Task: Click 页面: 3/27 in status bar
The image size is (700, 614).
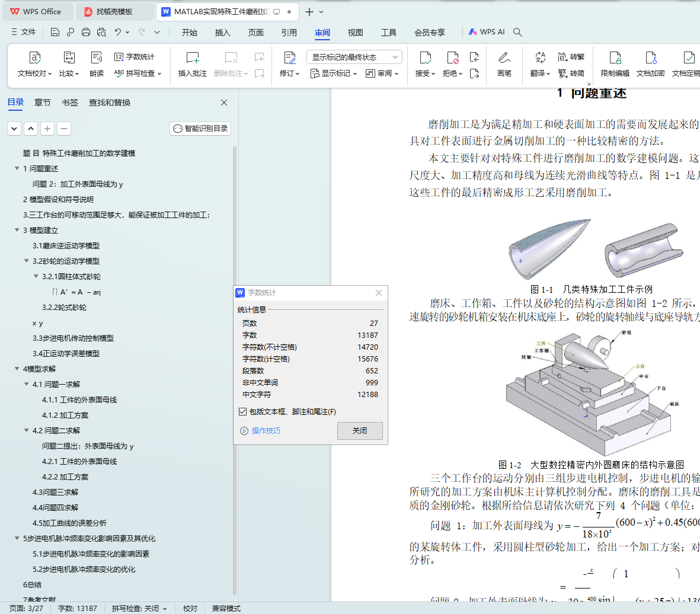Action: [26, 608]
